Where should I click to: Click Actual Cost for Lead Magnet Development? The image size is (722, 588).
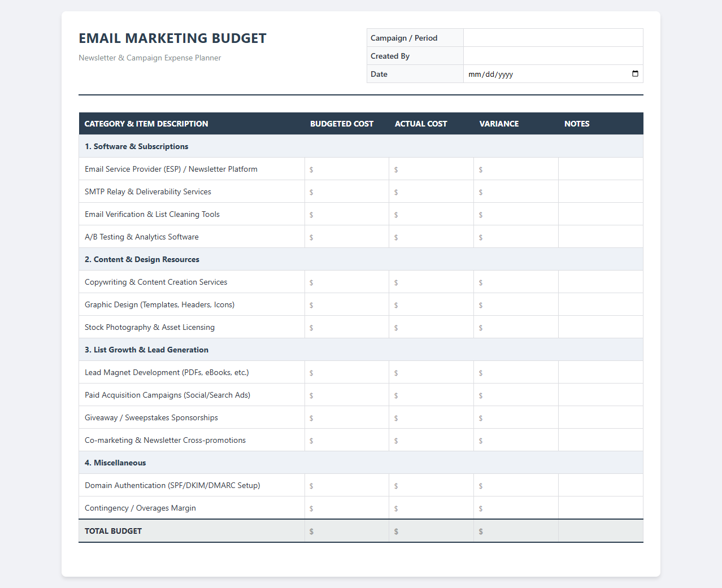[432, 372]
